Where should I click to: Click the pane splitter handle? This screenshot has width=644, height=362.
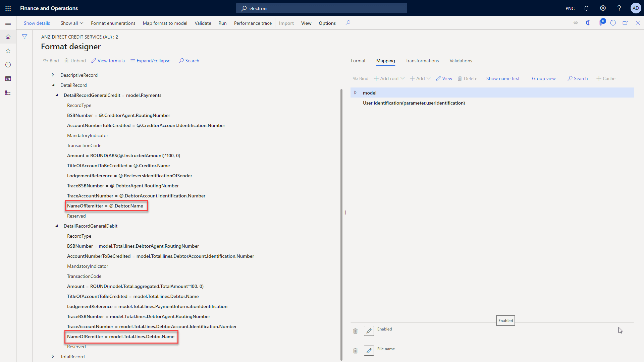coord(345,213)
